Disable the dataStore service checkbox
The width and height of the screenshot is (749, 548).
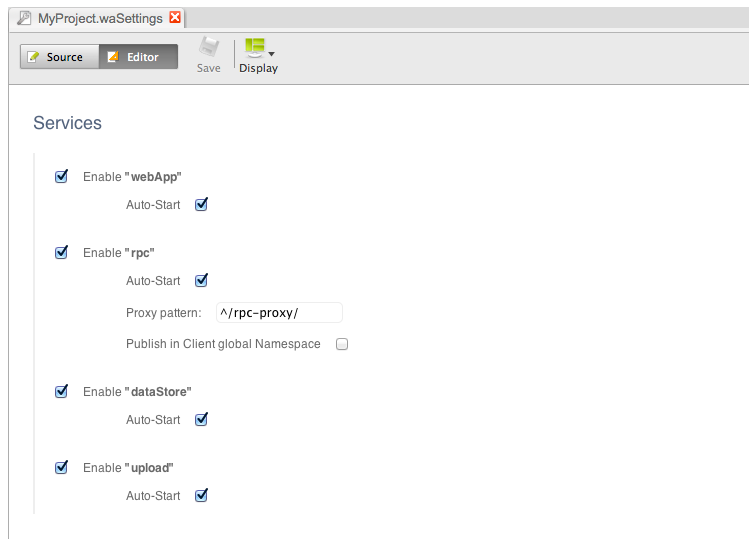[62, 392]
